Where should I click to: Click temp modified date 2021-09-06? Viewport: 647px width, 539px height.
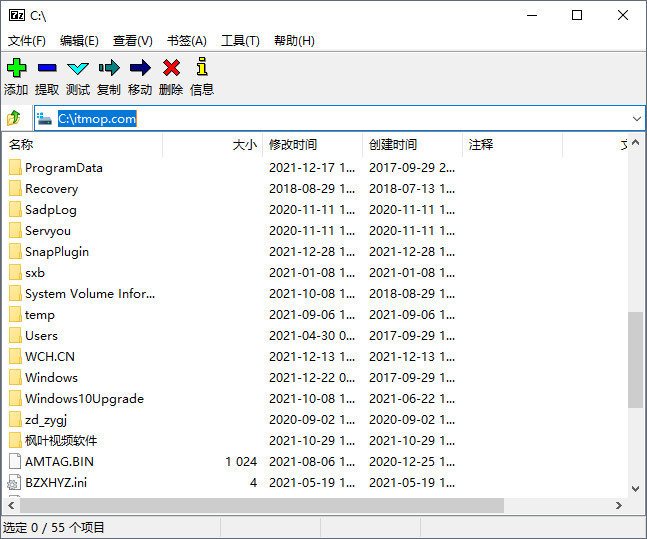[x=312, y=314]
